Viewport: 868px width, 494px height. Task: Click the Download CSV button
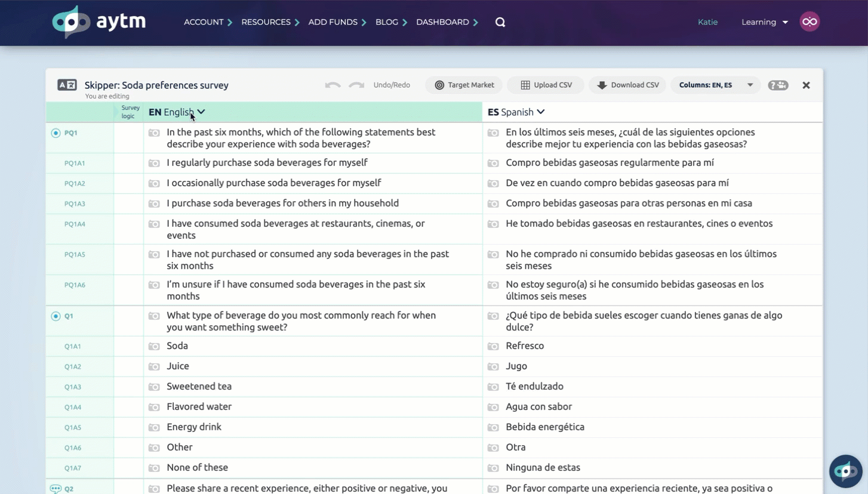627,85
